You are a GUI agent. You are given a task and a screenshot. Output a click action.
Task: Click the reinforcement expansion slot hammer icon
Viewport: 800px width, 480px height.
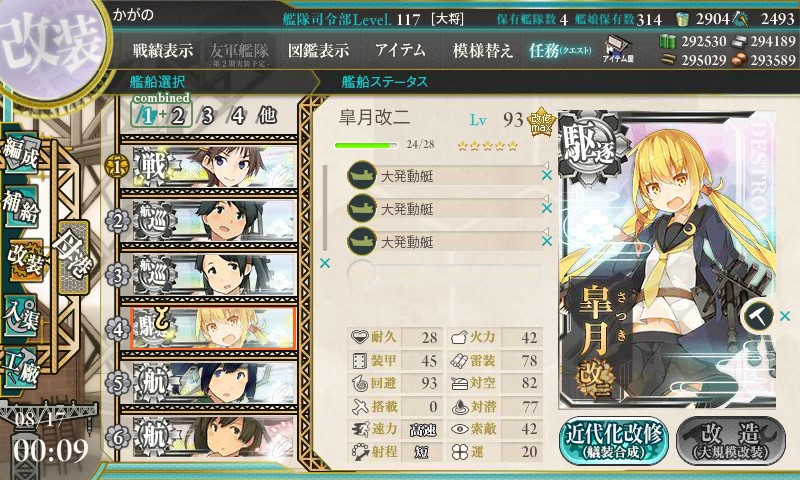click(x=757, y=316)
